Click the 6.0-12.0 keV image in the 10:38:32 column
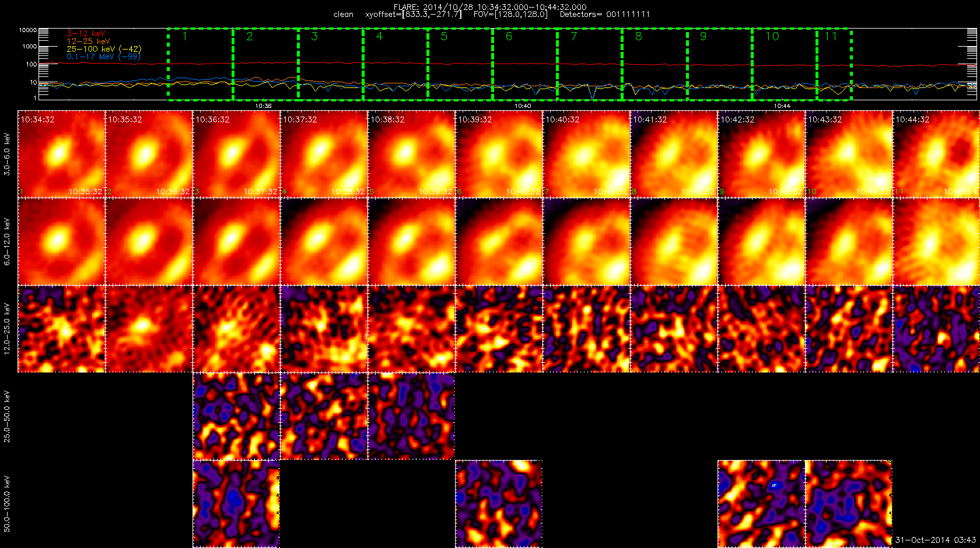 411,241
